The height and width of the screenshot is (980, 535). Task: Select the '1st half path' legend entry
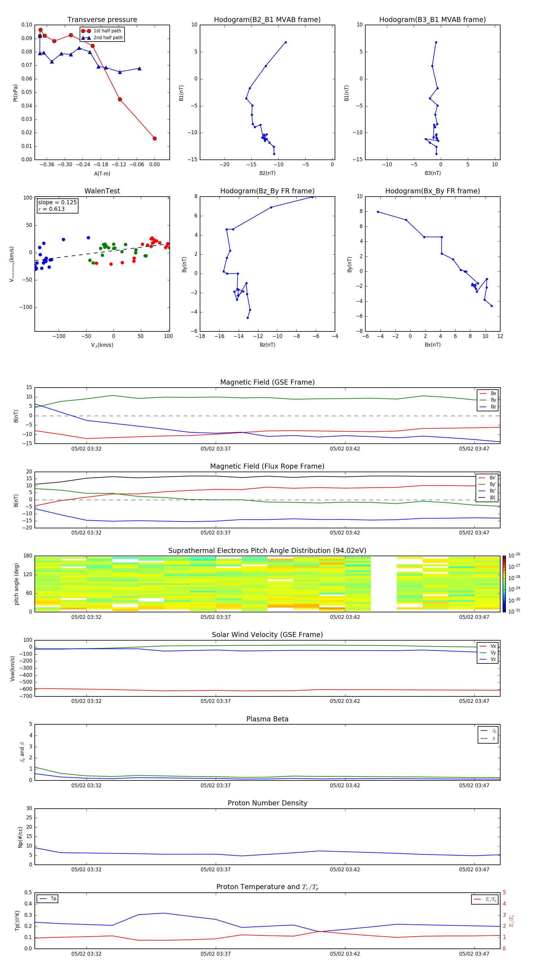pyautogui.click(x=102, y=31)
